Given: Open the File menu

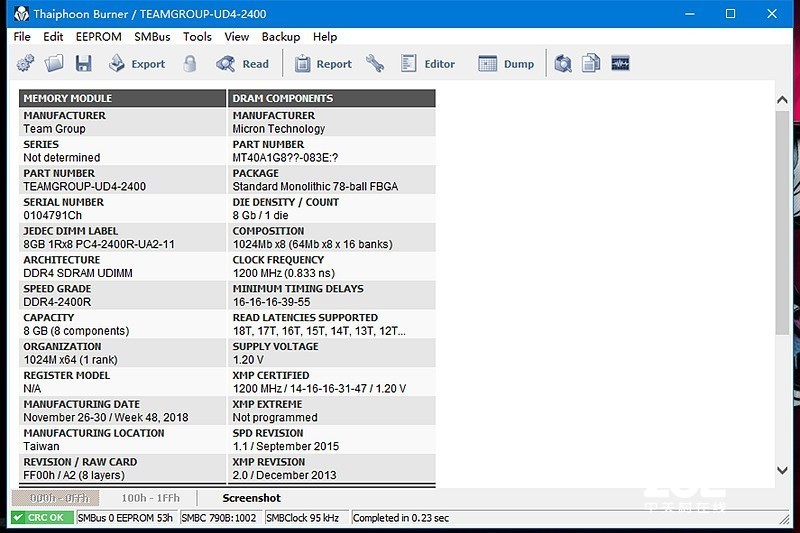Looking at the screenshot, I should [22, 37].
